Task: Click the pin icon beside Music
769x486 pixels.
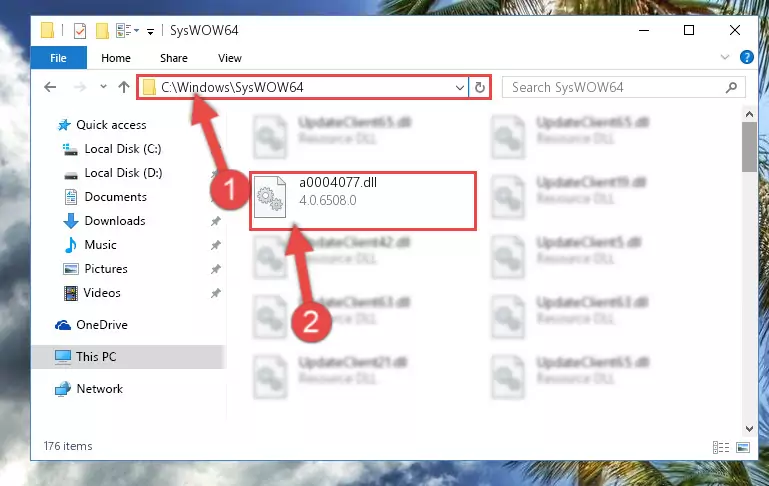Action: click(215, 245)
